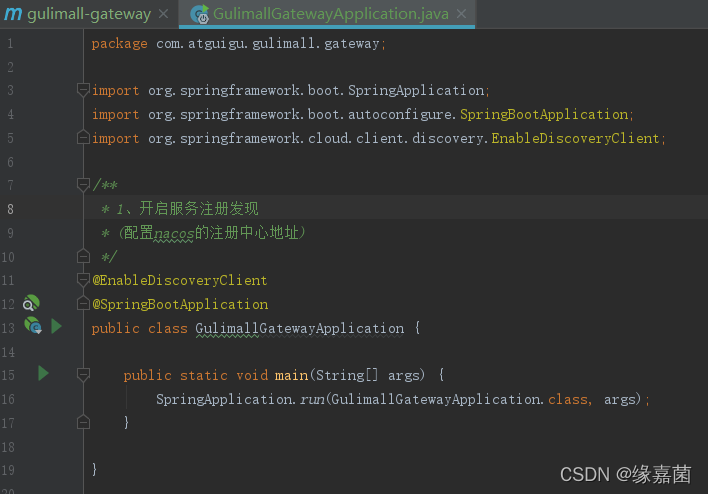708x494 pixels.
Task: Click the comment text 开启服务注册发现
Action: pos(199,209)
